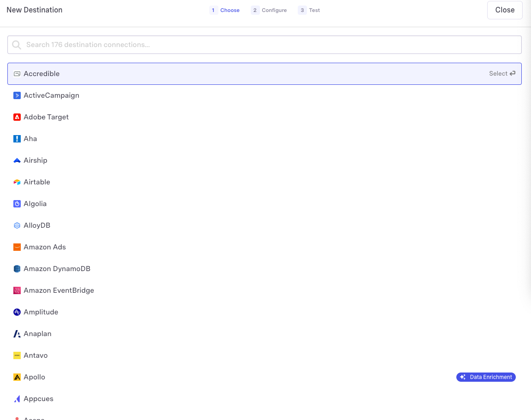This screenshot has width=531, height=420.
Task: Click the Amazon DynamoDB logo icon
Action: pyautogui.click(x=17, y=269)
